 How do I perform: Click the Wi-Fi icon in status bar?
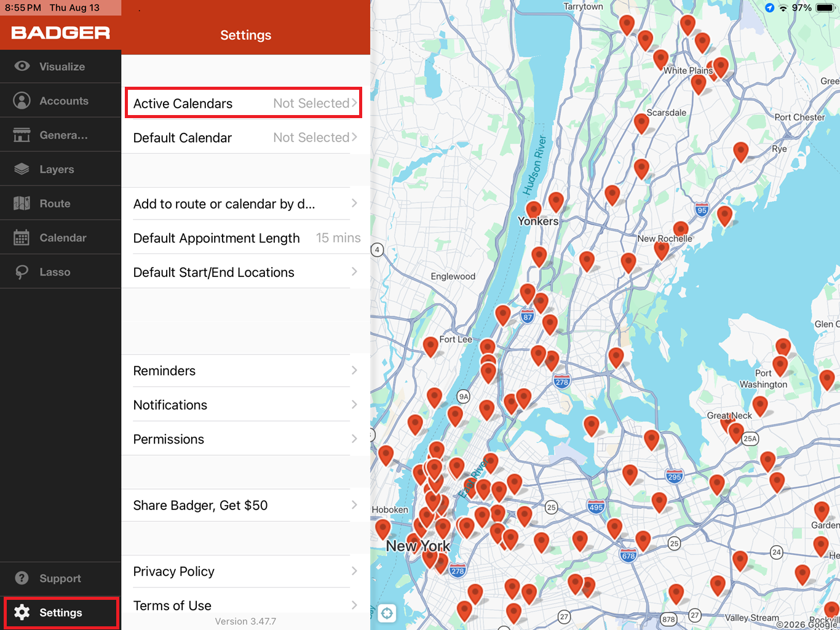click(x=783, y=8)
